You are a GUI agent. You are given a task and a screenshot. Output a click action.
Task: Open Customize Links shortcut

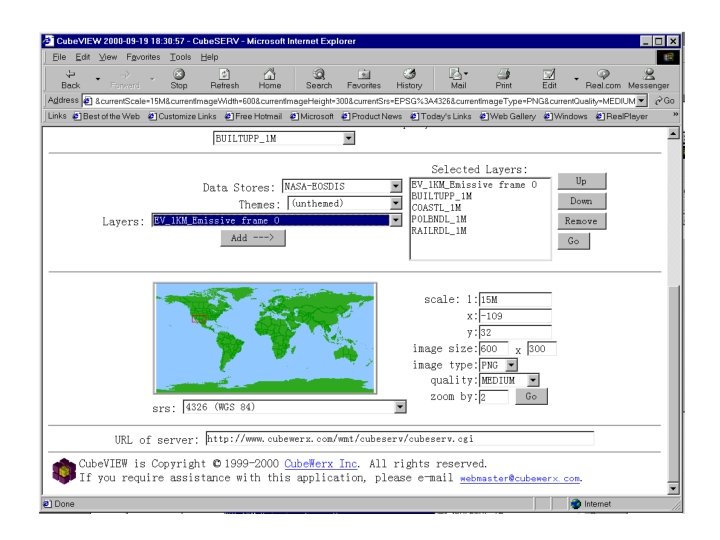182,116
